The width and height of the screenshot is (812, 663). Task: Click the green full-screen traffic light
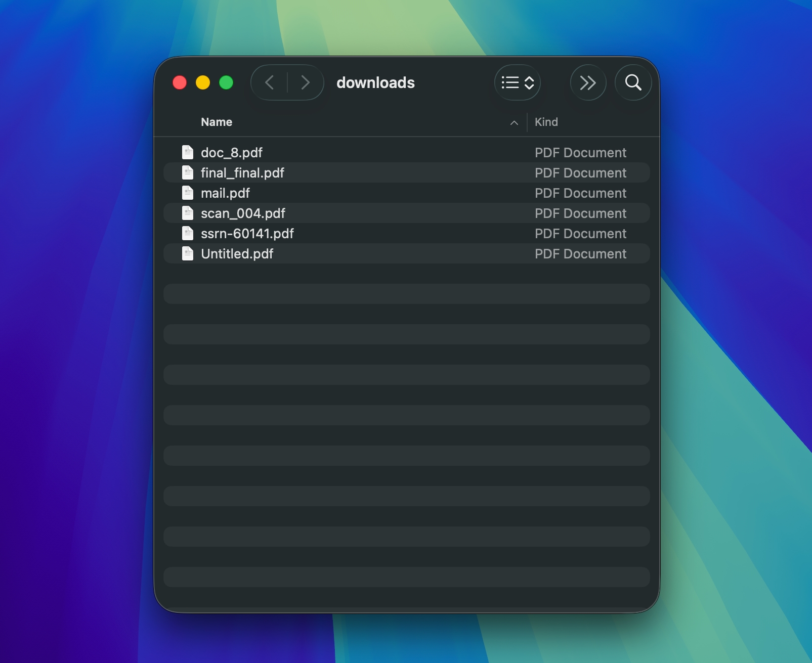[226, 82]
